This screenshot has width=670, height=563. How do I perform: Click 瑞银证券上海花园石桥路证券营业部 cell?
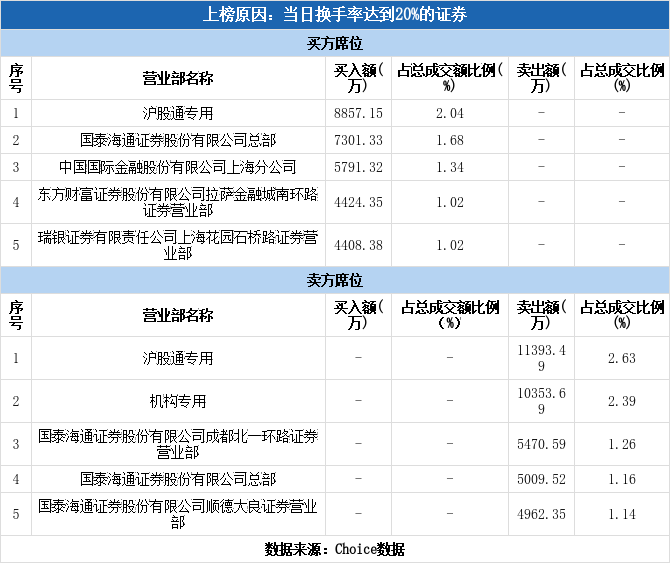click(x=178, y=245)
